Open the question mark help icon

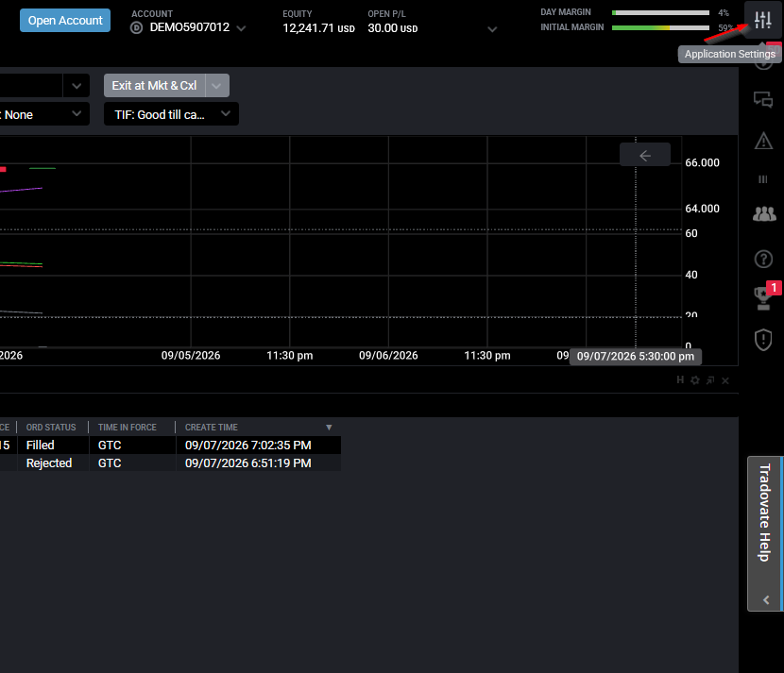pos(763,259)
